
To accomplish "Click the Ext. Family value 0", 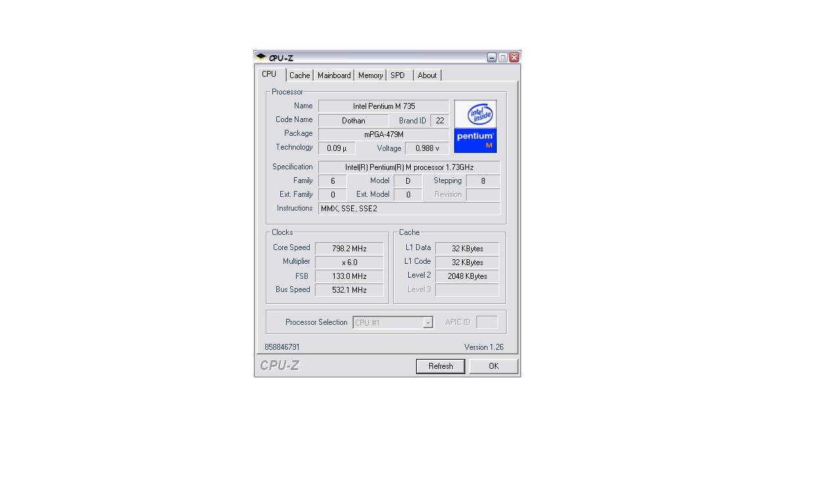I will click(333, 195).
